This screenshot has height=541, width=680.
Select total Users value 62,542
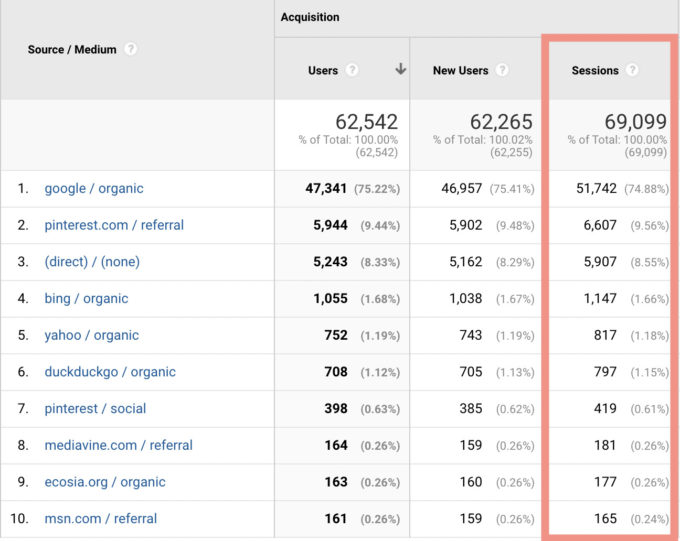tap(366, 122)
